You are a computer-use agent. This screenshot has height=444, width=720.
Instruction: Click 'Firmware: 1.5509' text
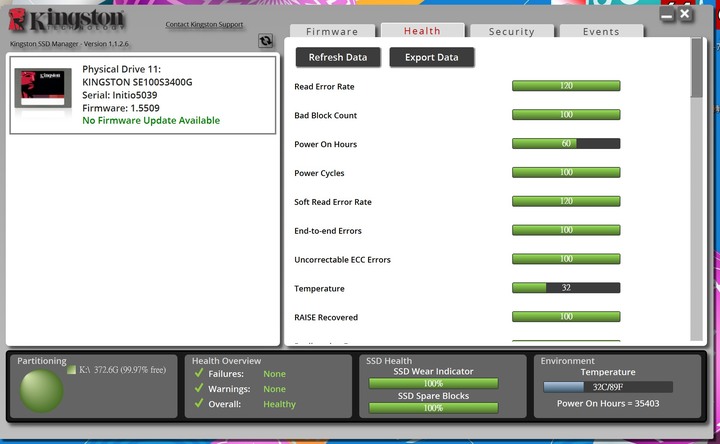coord(121,108)
